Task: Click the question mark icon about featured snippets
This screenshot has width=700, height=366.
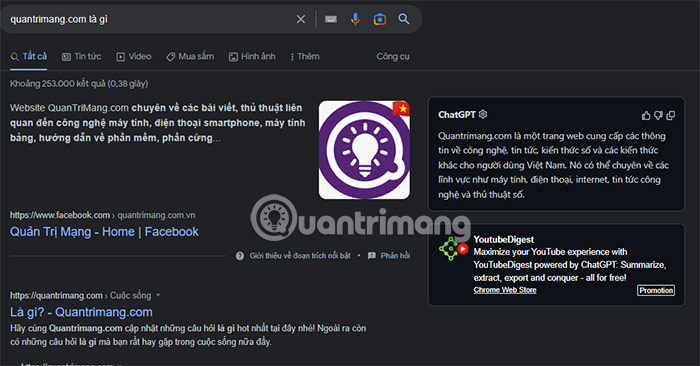Action: point(240,256)
